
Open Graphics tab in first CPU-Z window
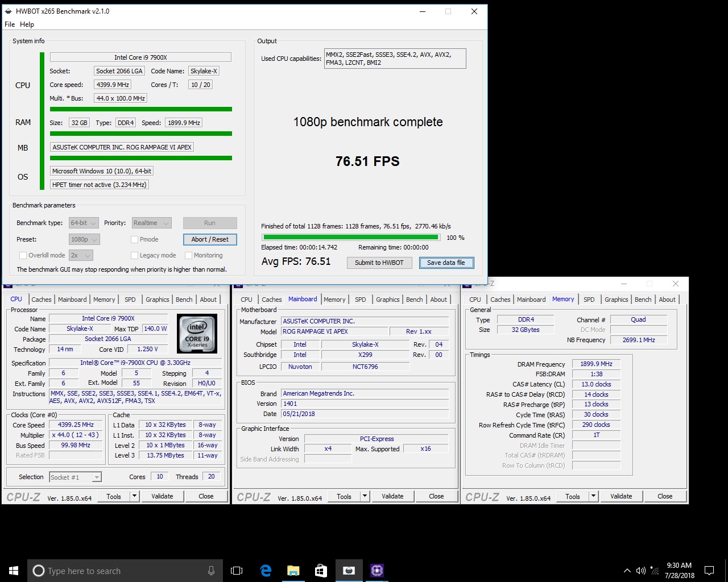tap(158, 300)
